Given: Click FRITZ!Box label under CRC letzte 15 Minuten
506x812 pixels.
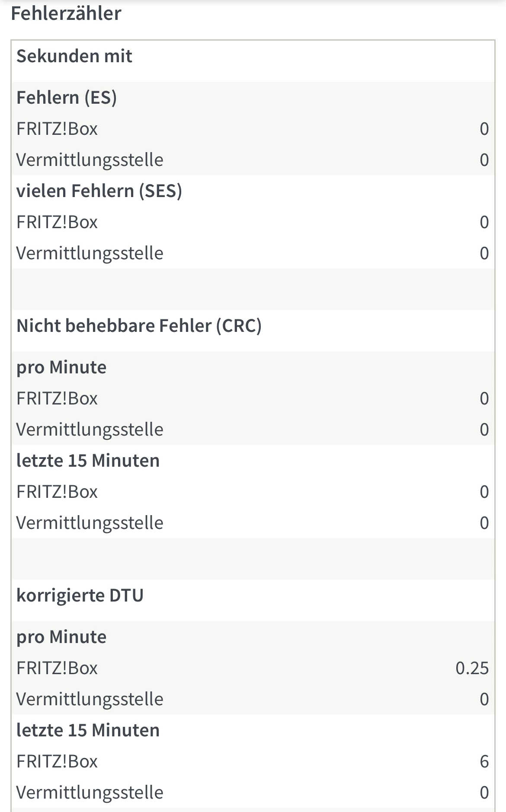Looking at the screenshot, I should (57, 492).
